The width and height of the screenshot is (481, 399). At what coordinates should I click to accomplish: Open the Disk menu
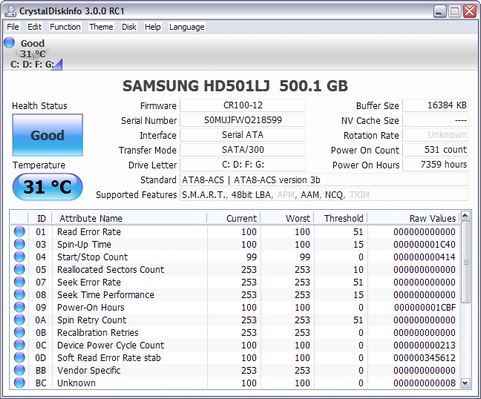(x=129, y=27)
